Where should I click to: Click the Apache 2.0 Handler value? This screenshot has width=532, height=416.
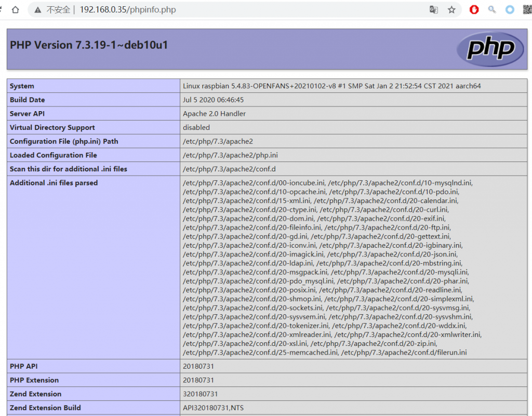click(x=214, y=114)
